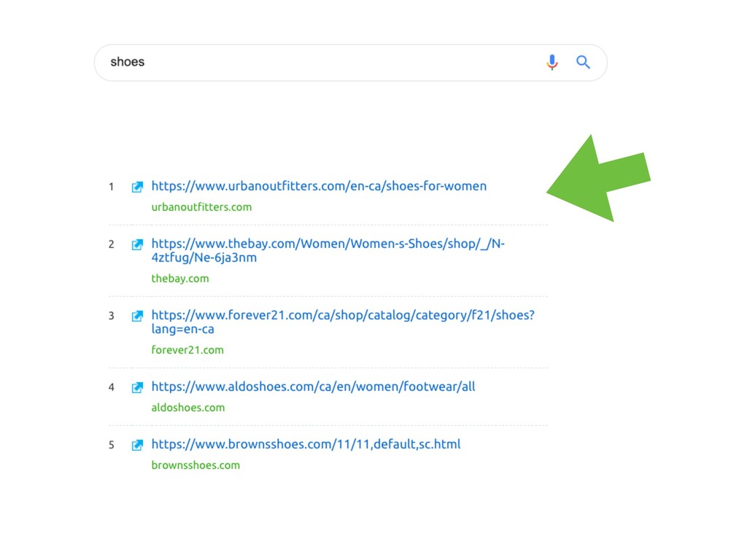Click the microphone voice search icon

[x=551, y=63]
